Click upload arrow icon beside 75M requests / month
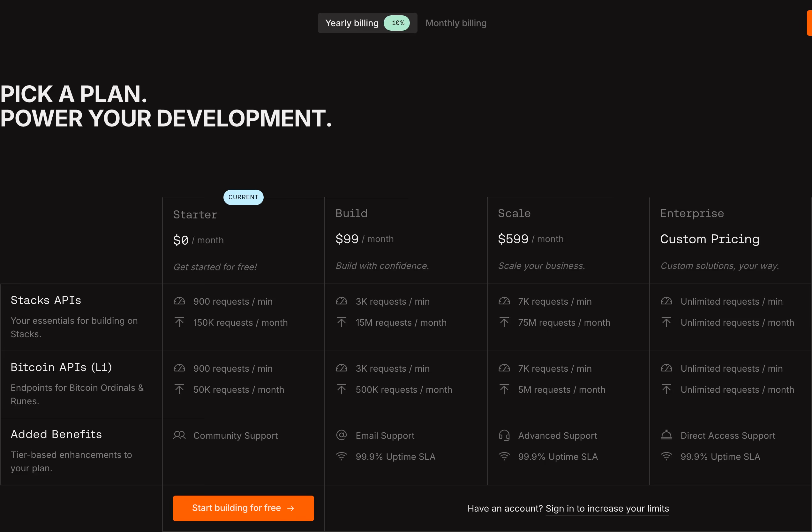This screenshot has width=812, height=532. (504, 322)
